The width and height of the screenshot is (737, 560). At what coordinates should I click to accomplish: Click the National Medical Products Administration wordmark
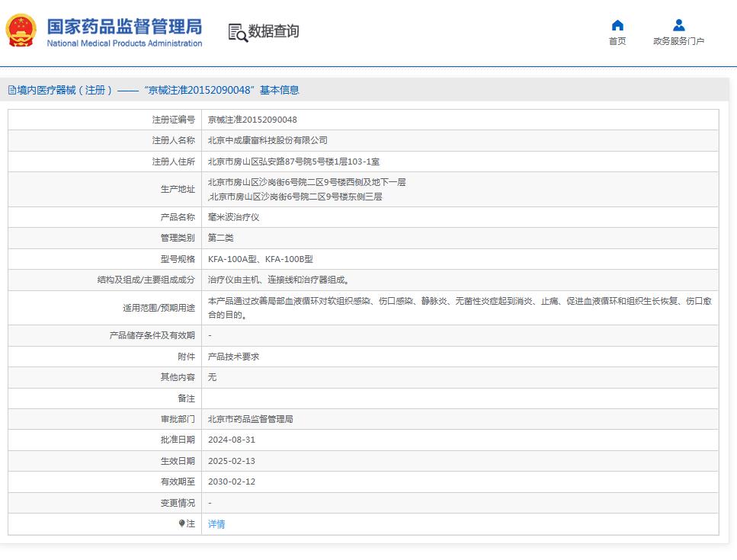124,43
